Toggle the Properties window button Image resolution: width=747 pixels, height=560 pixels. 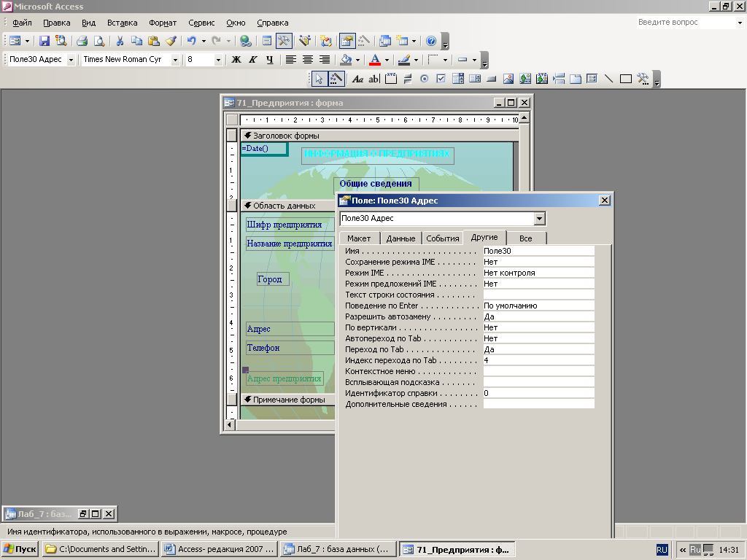click(x=347, y=41)
